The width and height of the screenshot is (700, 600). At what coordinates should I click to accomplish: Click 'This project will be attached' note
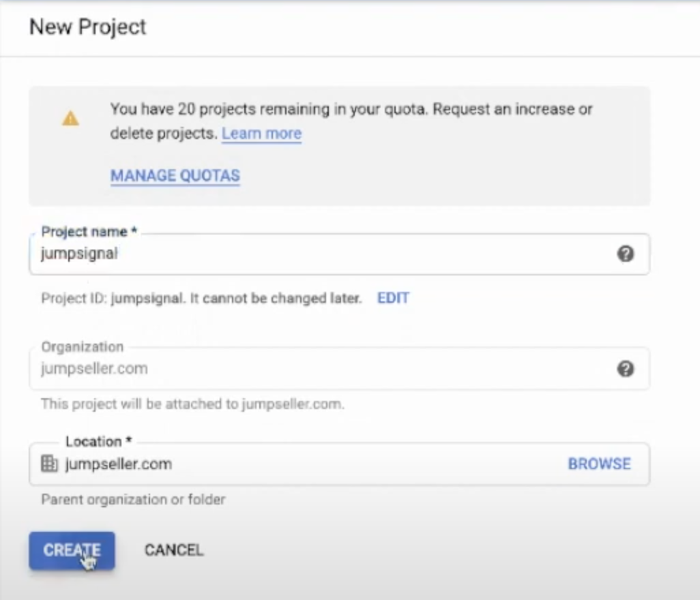click(x=192, y=404)
